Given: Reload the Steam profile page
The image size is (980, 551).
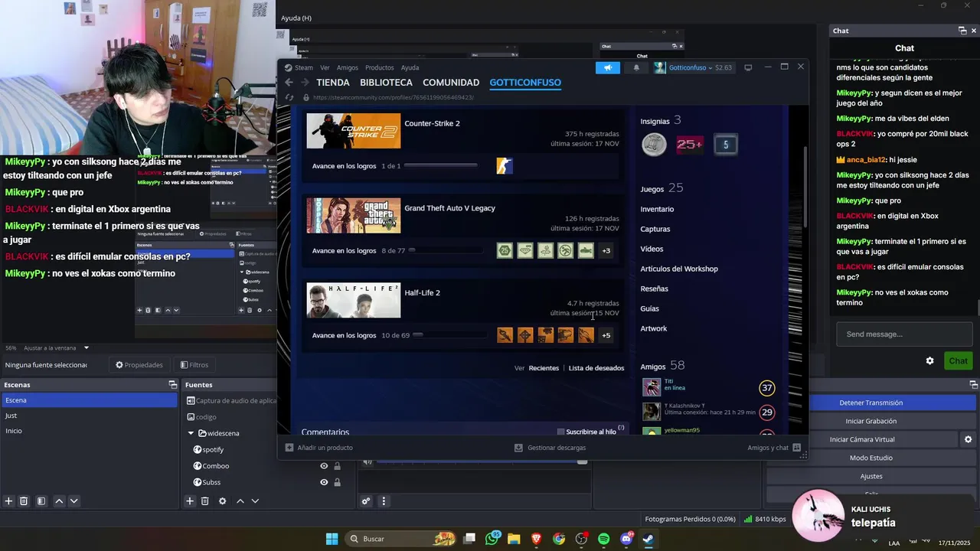Looking at the screenshot, I should click(289, 98).
